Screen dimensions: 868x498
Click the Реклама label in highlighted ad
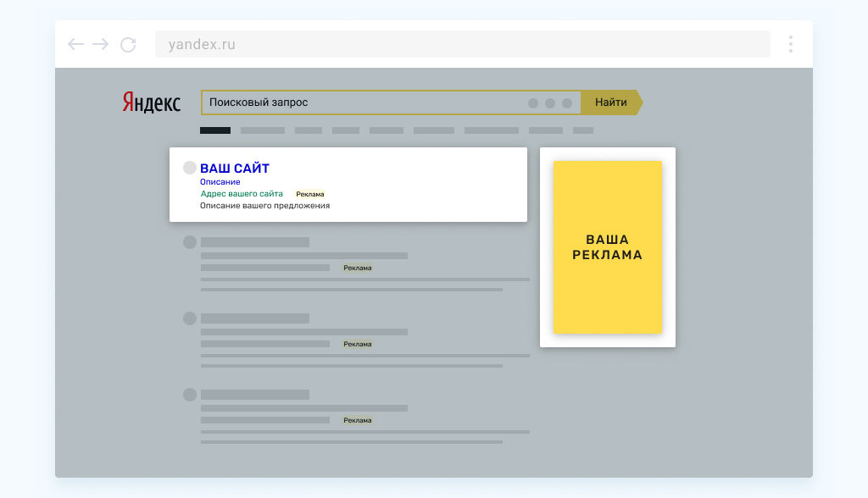tap(310, 194)
